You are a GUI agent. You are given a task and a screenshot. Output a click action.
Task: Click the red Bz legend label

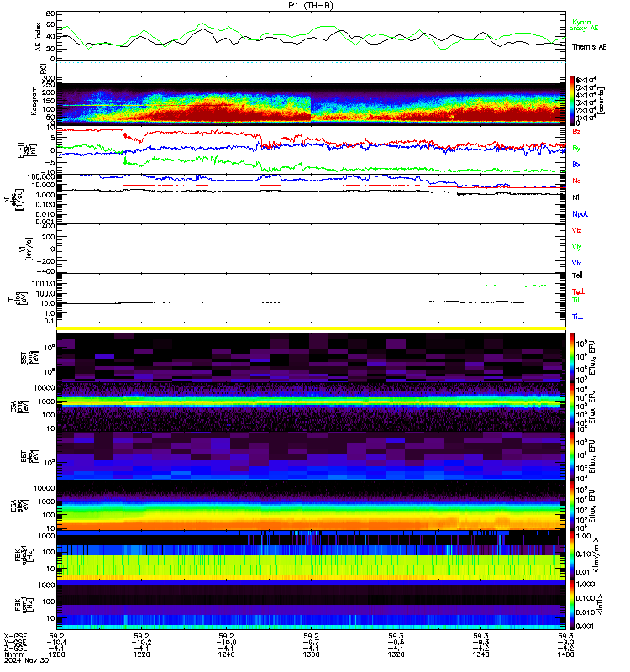(x=576, y=131)
